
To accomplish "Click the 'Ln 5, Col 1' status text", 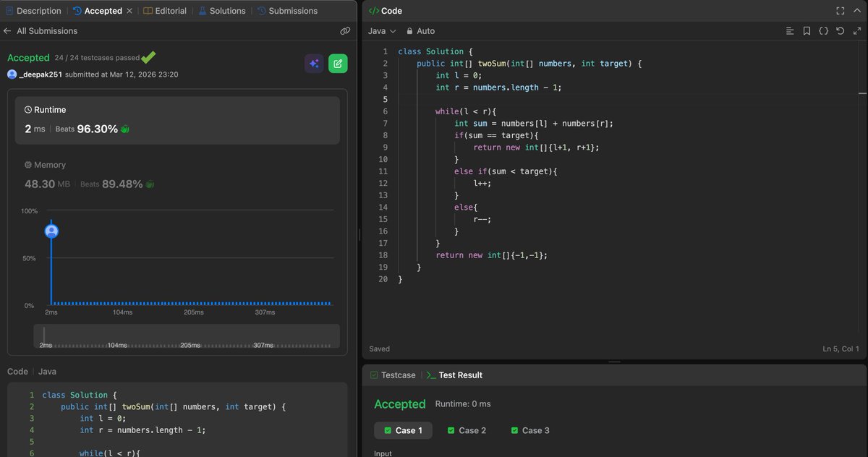I will coord(841,349).
